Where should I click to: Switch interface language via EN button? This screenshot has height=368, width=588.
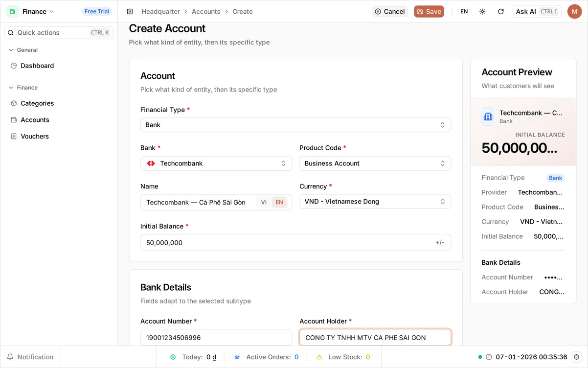(464, 11)
